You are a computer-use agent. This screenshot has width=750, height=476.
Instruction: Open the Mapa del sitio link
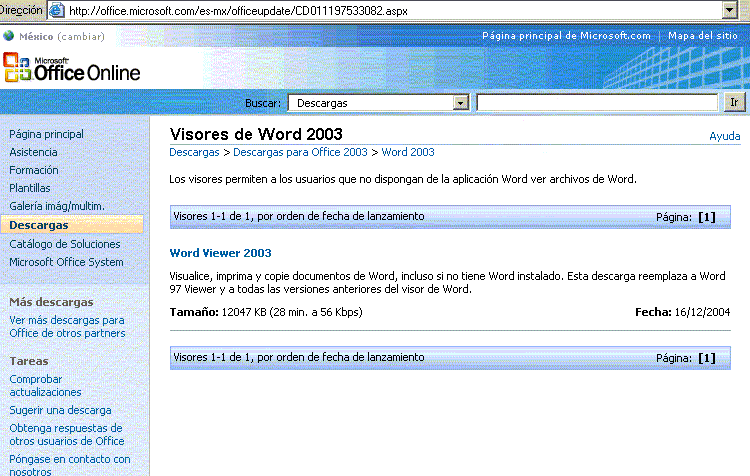703,35
